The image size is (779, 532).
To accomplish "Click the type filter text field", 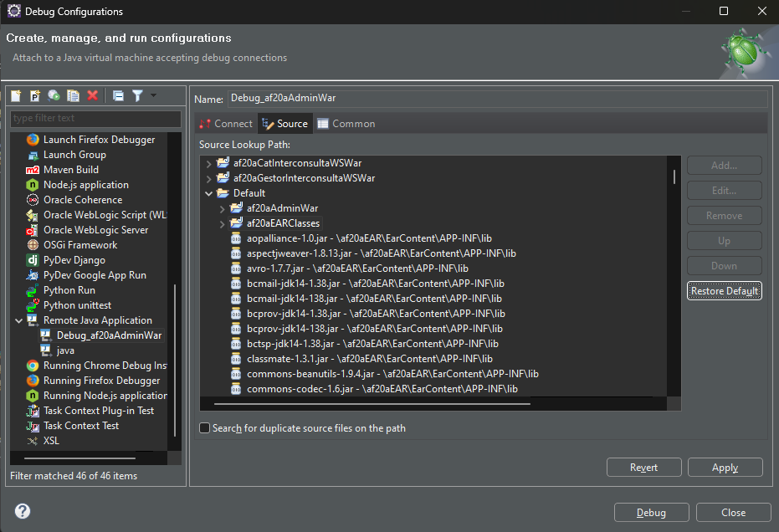I will click(95, 118).
